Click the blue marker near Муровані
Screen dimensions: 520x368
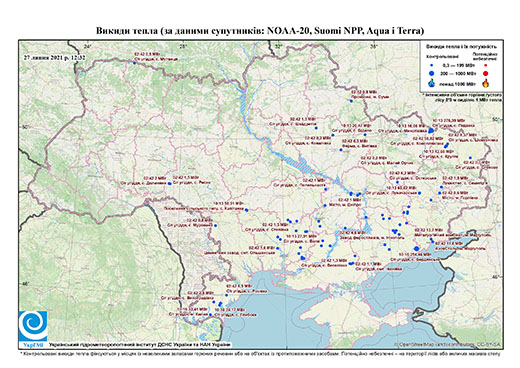[215, 226]
